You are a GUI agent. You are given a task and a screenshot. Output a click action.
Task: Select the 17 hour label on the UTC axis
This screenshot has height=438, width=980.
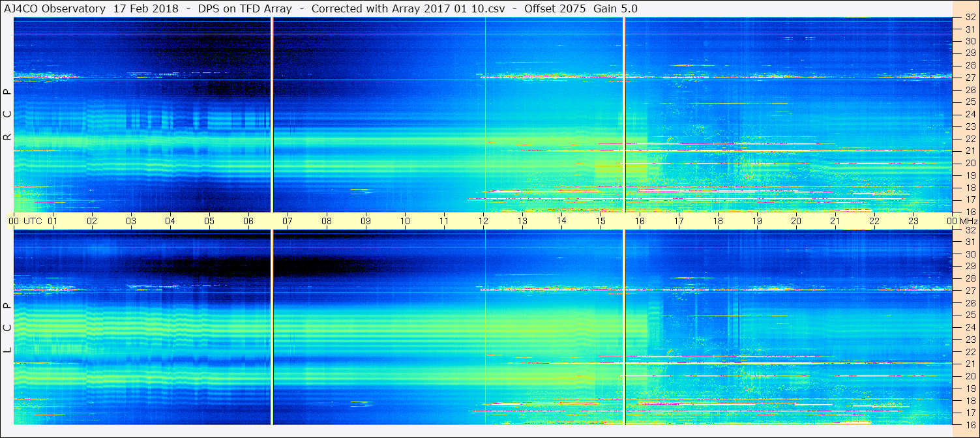(x=679, y=221)
